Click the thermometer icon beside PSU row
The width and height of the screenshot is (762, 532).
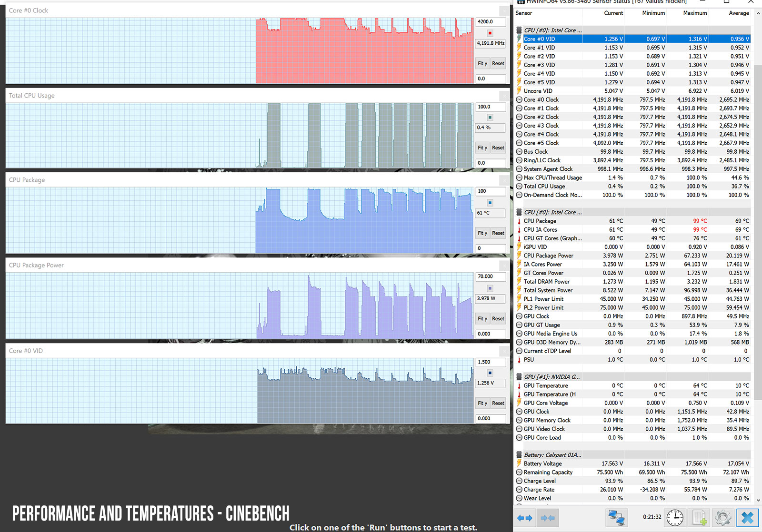click(519, 360)
